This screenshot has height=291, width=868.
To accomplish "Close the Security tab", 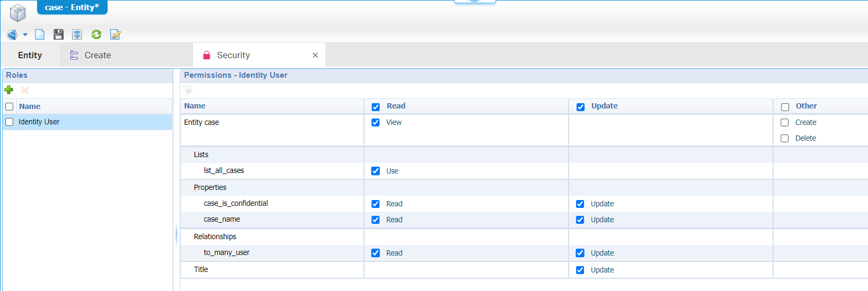I will point(315,55).
